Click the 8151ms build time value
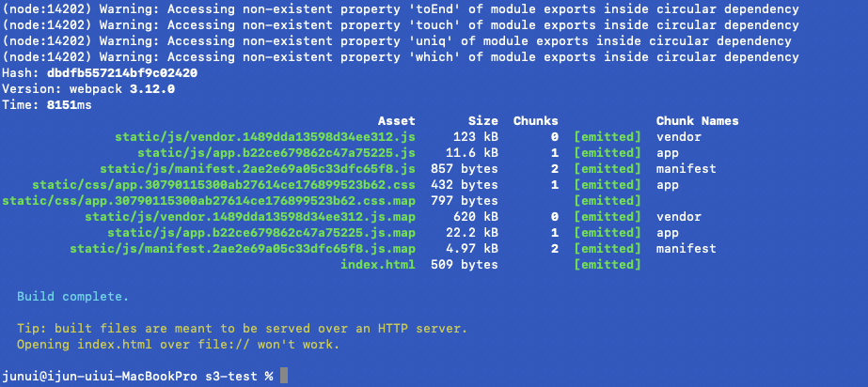This screenshot has width=868, height=387. (70, 105)
